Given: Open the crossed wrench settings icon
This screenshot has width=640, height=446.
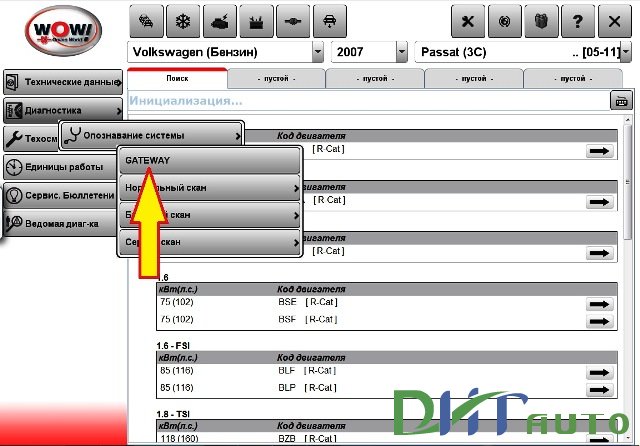Looking at the screenshot, I should click(x=468, y=21).
